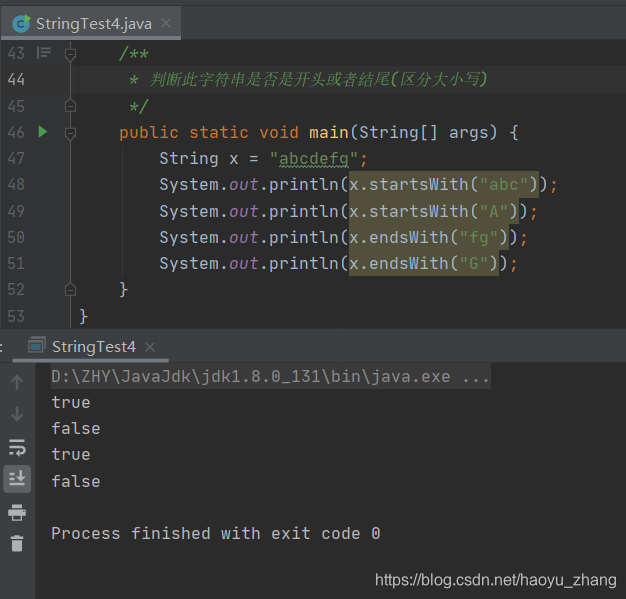The image size is (626, 599).
Task: Click the second "true" console output line
Action: 71,454
